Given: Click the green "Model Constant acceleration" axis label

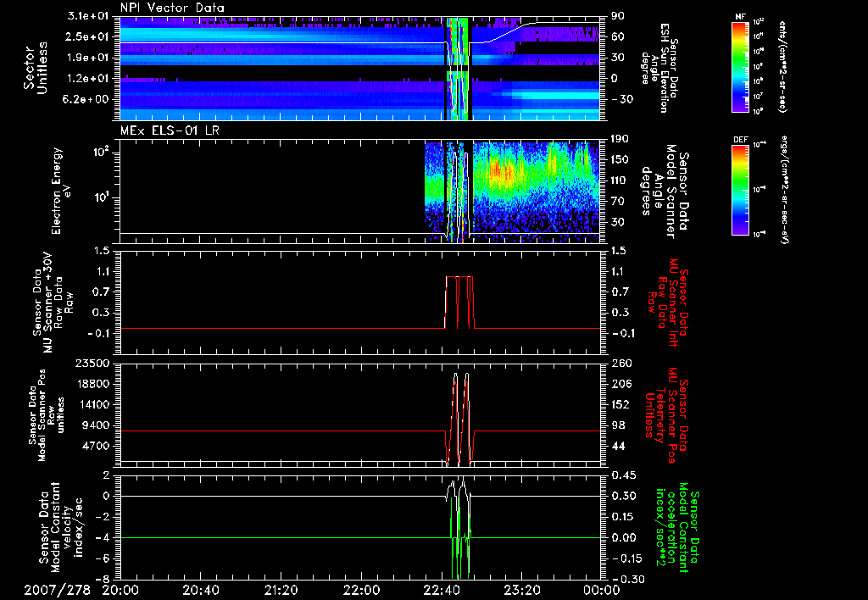Looking at the screenshot, I should tap(677, 528).
